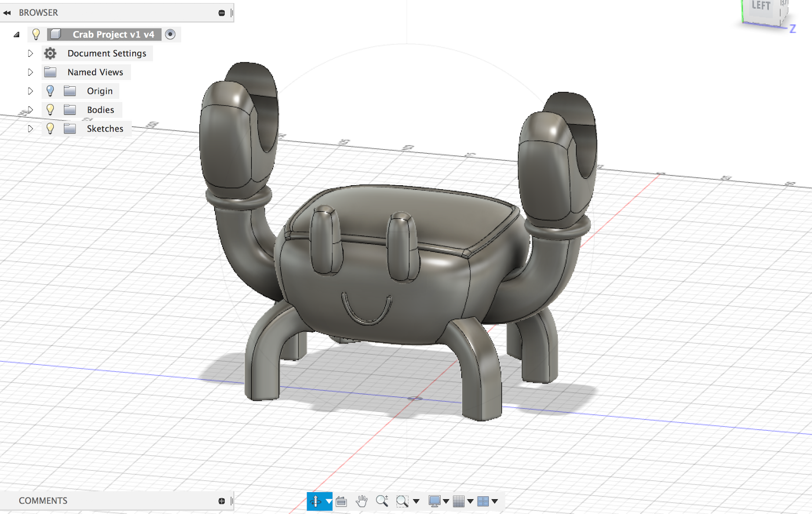
Task: Show the Origin folder via its bulb
Action: pyautogui.click(x=50, y=91)
